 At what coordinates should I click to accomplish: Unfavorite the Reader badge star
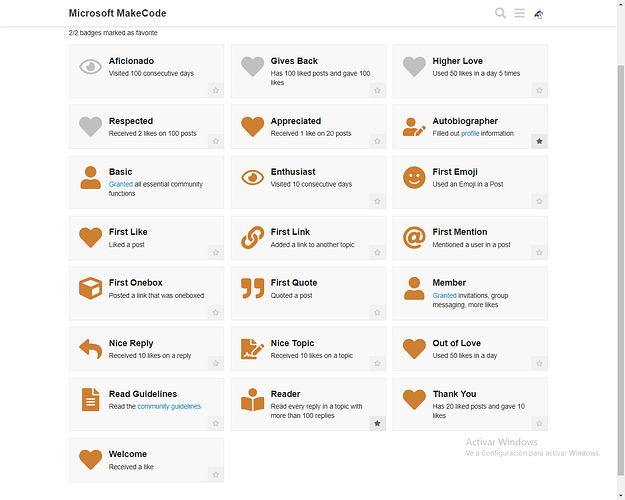[x=377, y=423]
